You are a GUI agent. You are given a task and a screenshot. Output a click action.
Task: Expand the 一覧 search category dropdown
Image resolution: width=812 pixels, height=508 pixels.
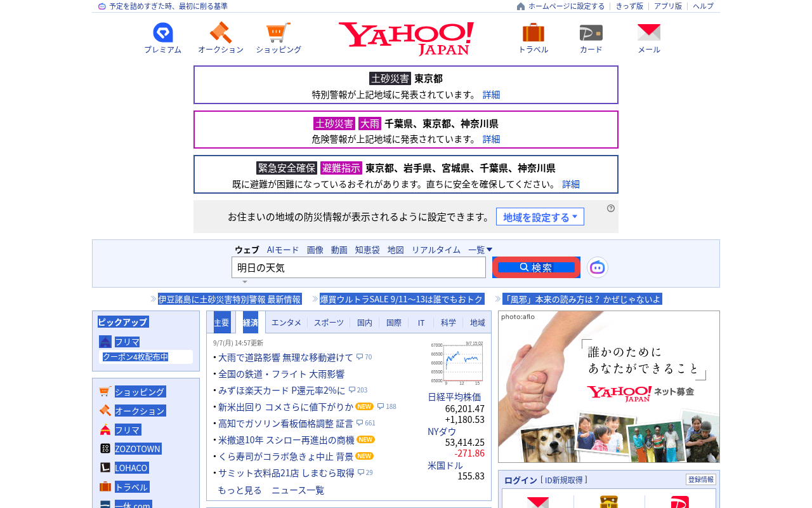(x=480, y=250)
